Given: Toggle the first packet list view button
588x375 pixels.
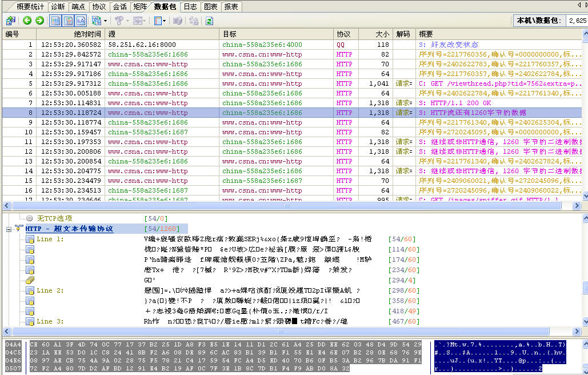Looking at the screenshot, I should click(55, 21).
